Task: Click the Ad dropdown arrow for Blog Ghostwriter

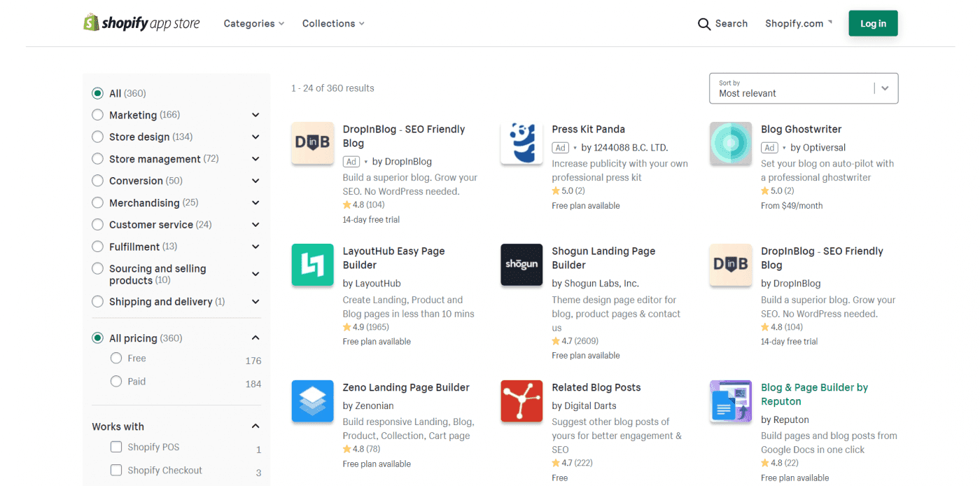Action: [x=784, y=148]
